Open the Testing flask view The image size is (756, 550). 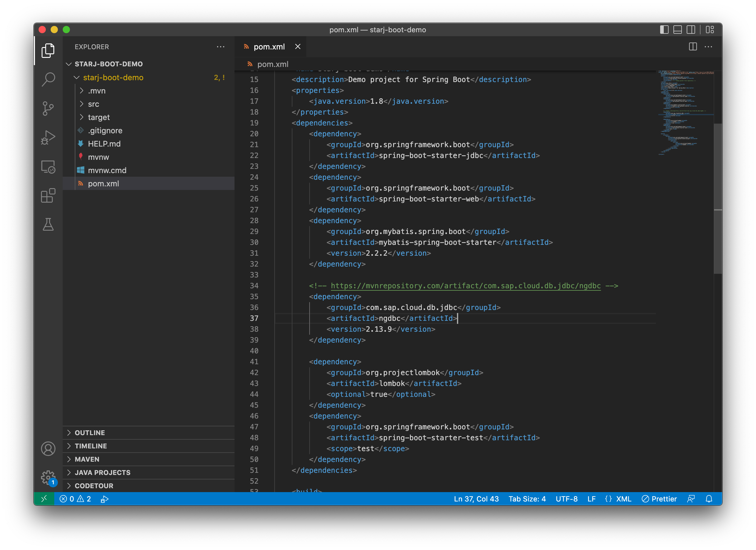tap(48, 224)
